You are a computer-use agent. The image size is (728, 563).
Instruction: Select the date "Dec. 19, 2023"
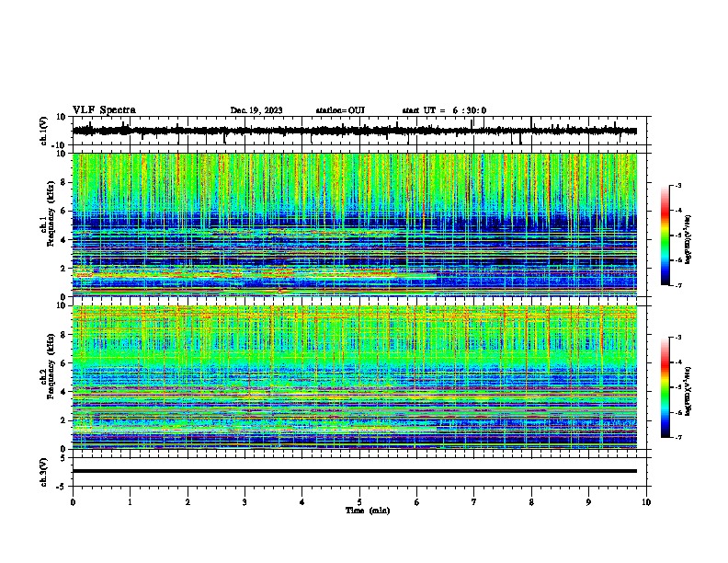click(x=256, y=110)
